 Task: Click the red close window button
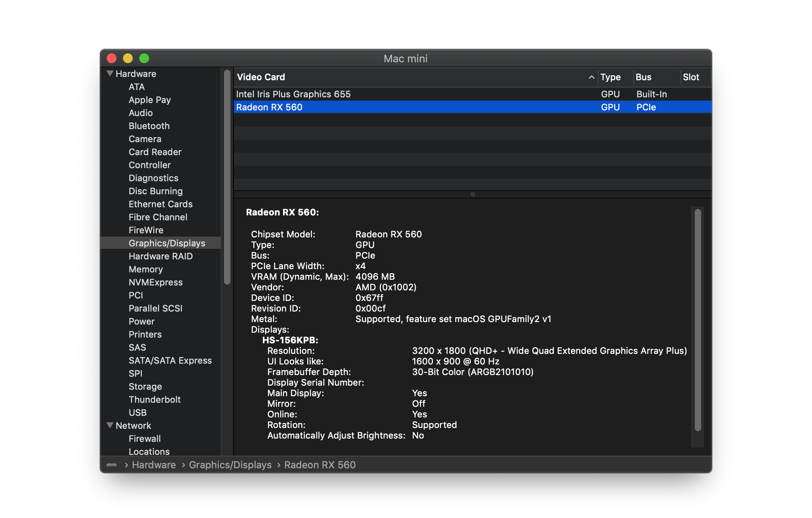pyautogui.click(x=112, y=58)
